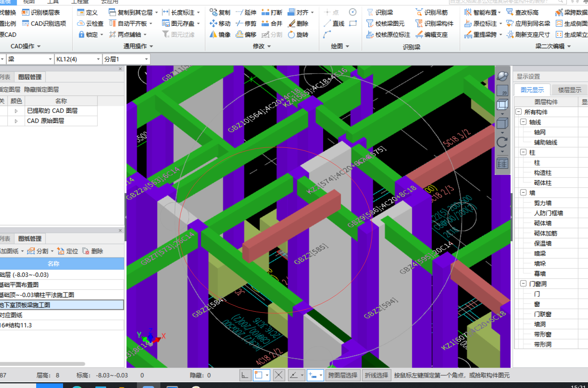Open the 智能布置 dropdown
The height and width of the screenshot is (388, 588).
click(500, 12)
